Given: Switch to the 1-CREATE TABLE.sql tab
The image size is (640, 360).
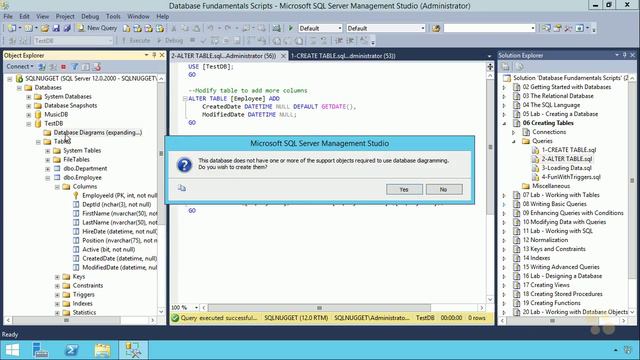Looking at the screenshot, I should click(343, 56).
